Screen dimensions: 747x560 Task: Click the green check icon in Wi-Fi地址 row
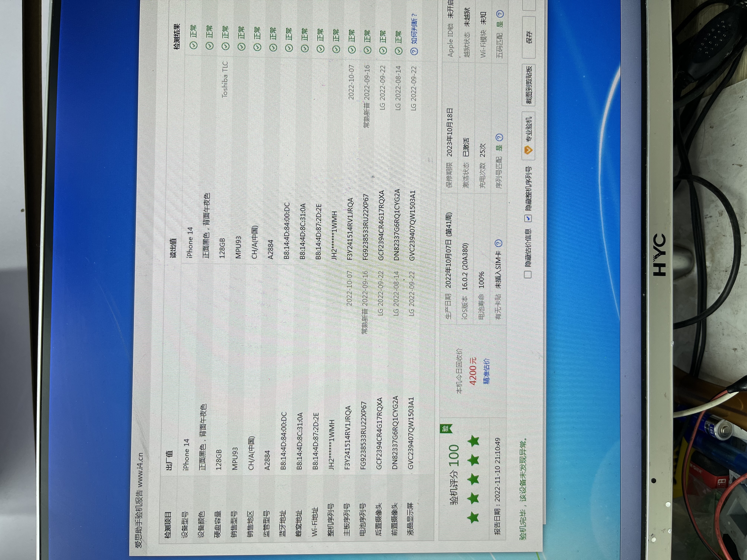click(x=321, y=49)
